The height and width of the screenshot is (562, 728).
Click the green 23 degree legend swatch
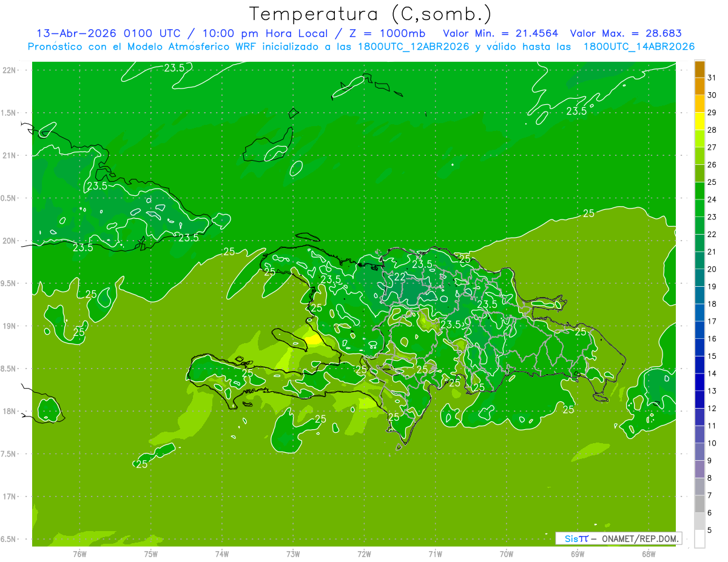pos(699,209)
